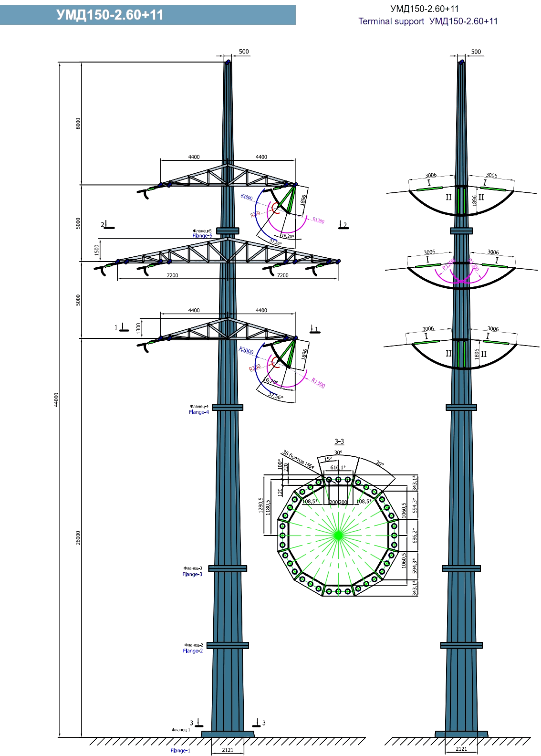Select the blue Flange-3 label
541x756 pixels.
coord(192,575)
